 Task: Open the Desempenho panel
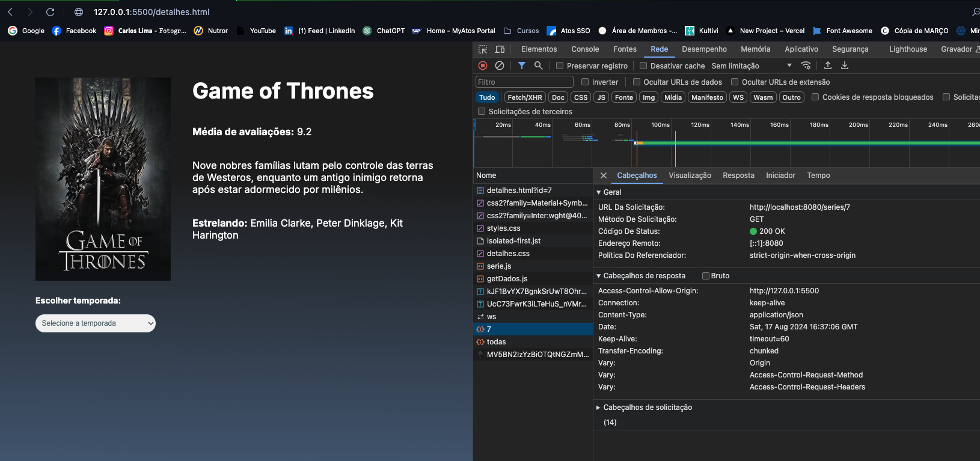tap(704, 49)
